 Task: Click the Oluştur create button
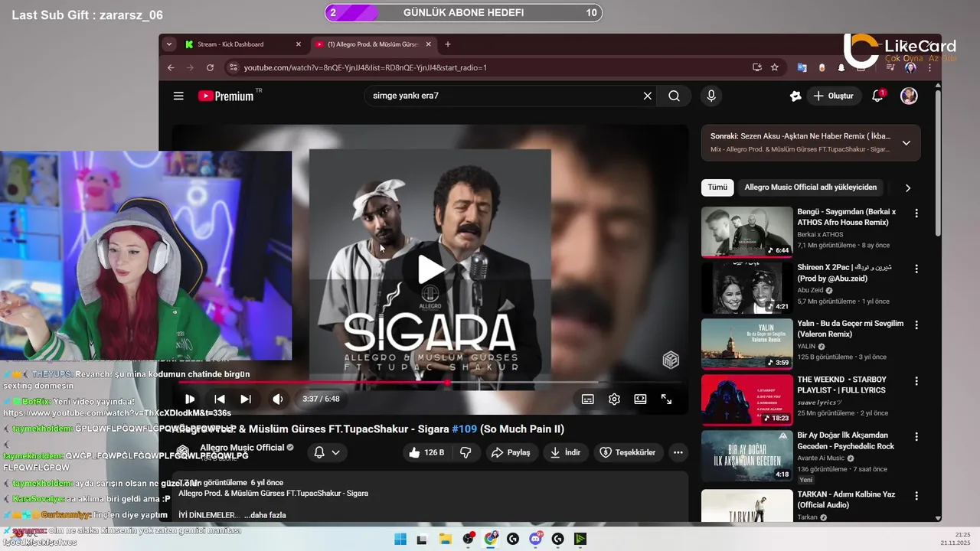[833, 96]
